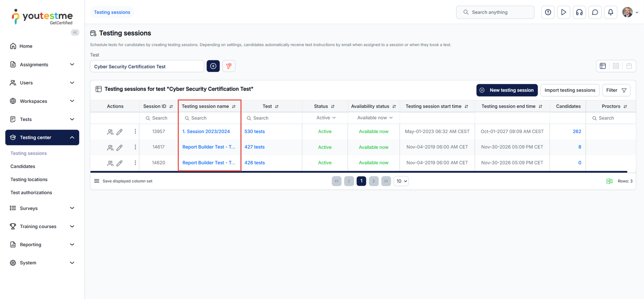Open rows per page dropdown
644x299 pixels.
click(x=401, y=181)
